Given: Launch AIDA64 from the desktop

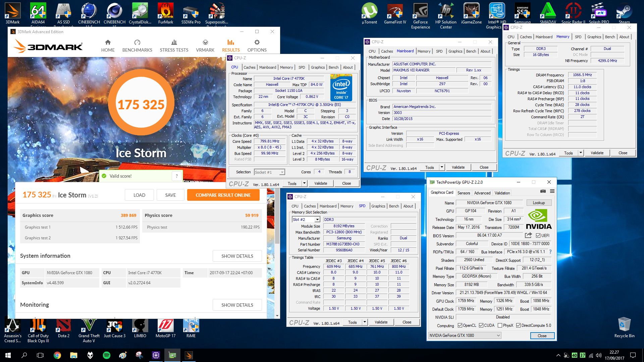Looking at the screenshot, I should 38,13.
